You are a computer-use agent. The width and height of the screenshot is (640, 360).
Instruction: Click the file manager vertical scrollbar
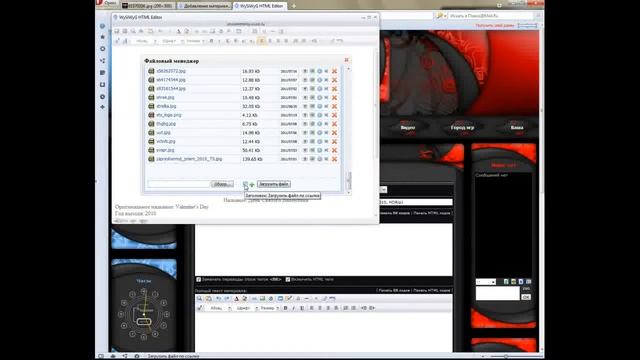[349, 130]
